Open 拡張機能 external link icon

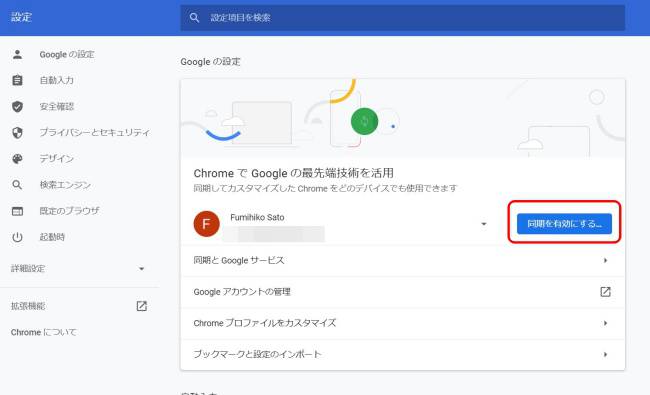coord(142,306)
